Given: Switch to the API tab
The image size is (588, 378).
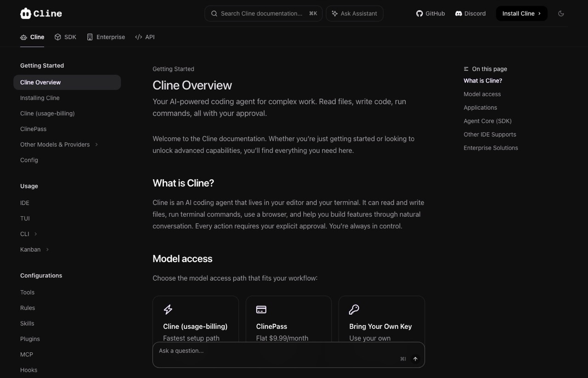Looking at the screenshot, I should (145, 37).
